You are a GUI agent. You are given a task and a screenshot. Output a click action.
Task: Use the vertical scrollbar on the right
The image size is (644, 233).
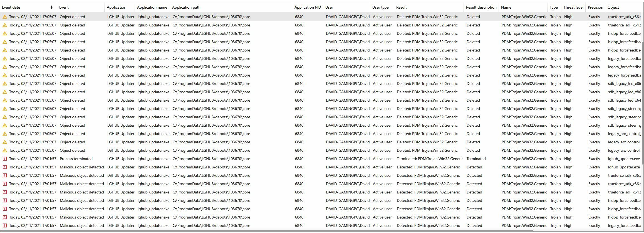[643, 102]
